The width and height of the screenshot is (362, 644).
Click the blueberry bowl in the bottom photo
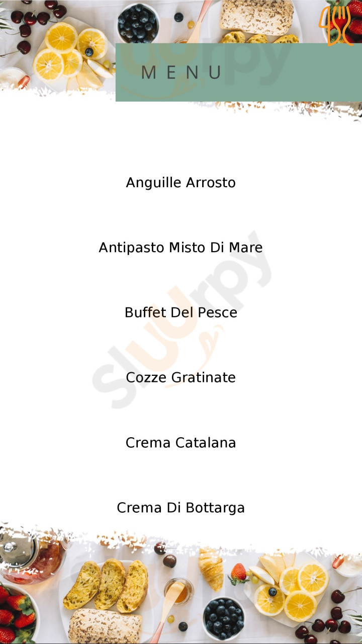[x=223, y=618]
